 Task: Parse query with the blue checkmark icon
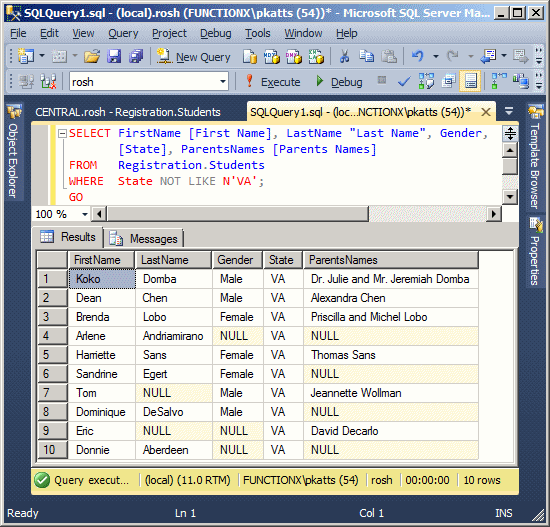(x=404, y=82)
